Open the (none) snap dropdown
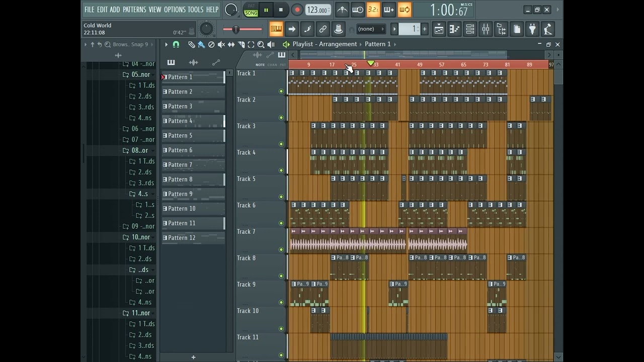644x362 pixels. (x=371, y=29)
